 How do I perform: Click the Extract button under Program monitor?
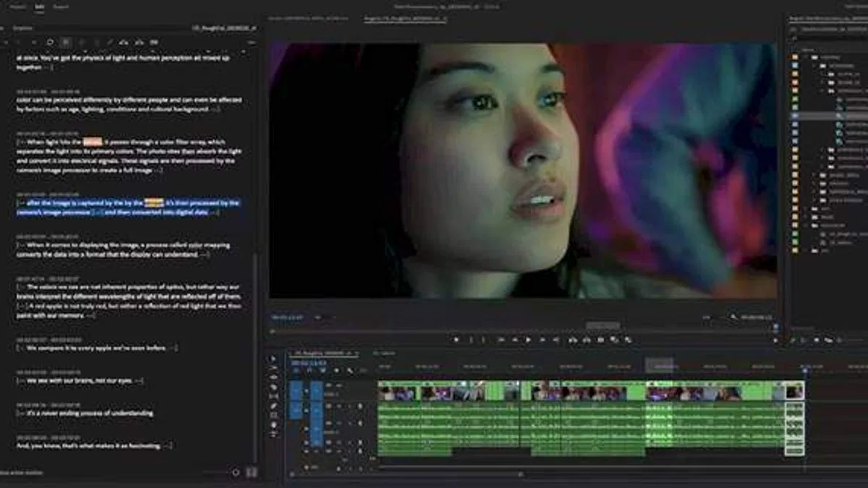(x=586, y=340)
